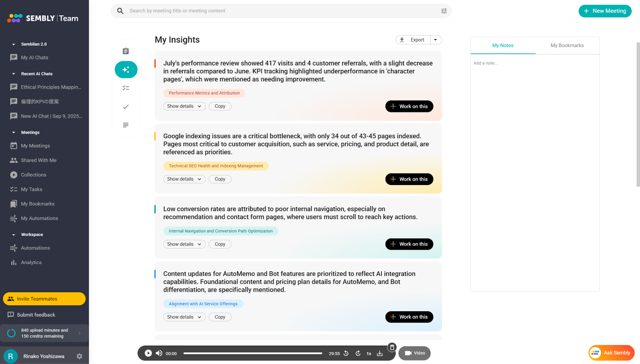Click the meeting search input field
The height and width of the screenshot is (364, 640).
point(280,11)
